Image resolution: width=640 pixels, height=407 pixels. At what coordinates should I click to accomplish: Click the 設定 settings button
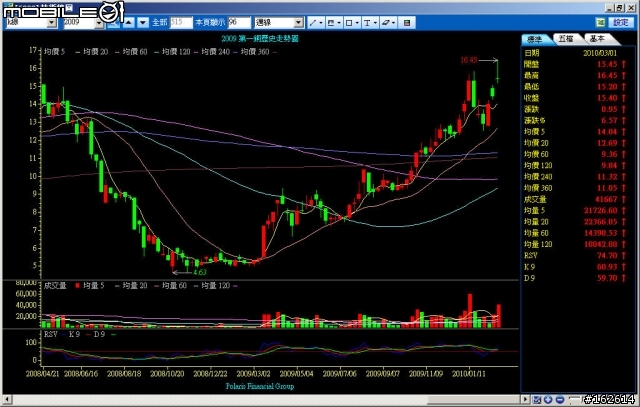(621, 22)
